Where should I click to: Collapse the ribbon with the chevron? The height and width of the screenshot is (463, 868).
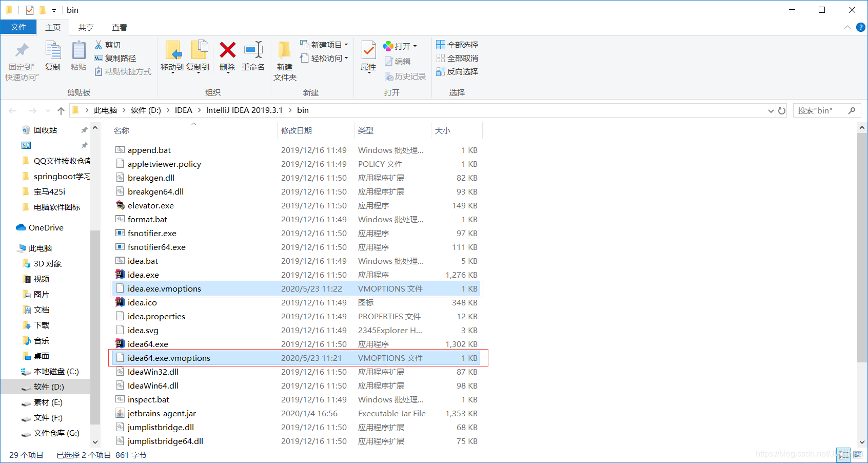pos(847,27)
